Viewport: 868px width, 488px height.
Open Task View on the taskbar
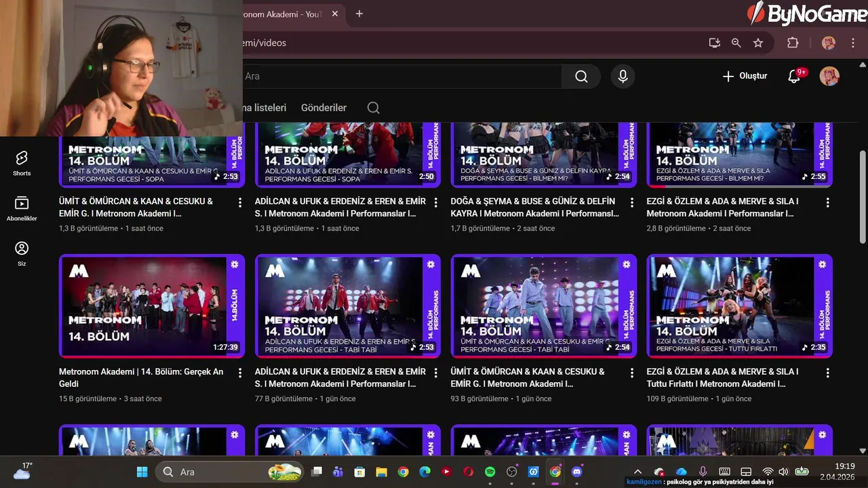(x=317, y=472)
